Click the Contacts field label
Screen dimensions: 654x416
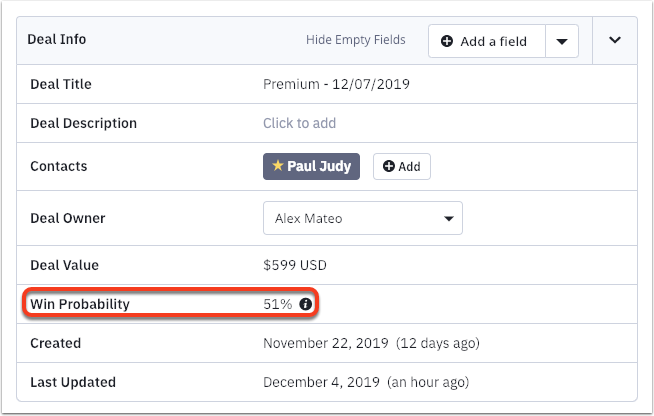[59, 166]
